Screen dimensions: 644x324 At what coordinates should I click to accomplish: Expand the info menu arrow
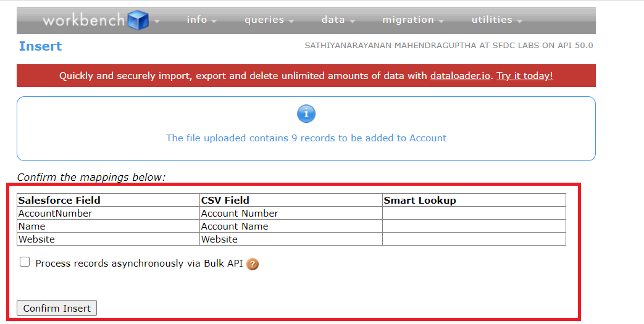(214, 22)
